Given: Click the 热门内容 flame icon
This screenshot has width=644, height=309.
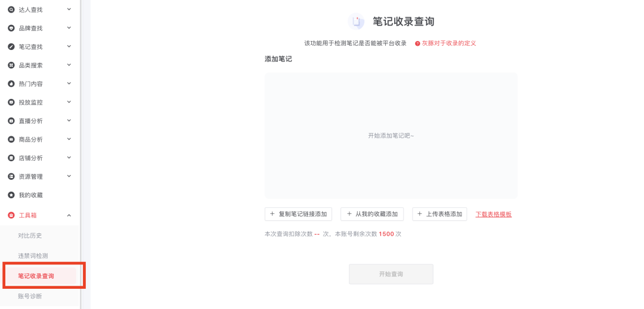Looking at the screenshot, I should tap(11, 83).
